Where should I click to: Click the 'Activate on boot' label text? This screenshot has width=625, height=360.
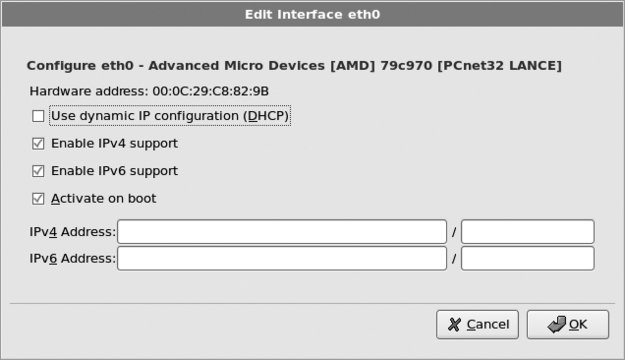104,199
